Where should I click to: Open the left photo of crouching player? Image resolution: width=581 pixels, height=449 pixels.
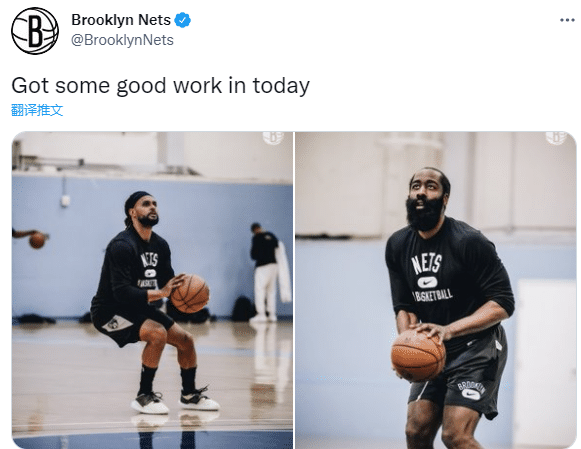point(152,290)
